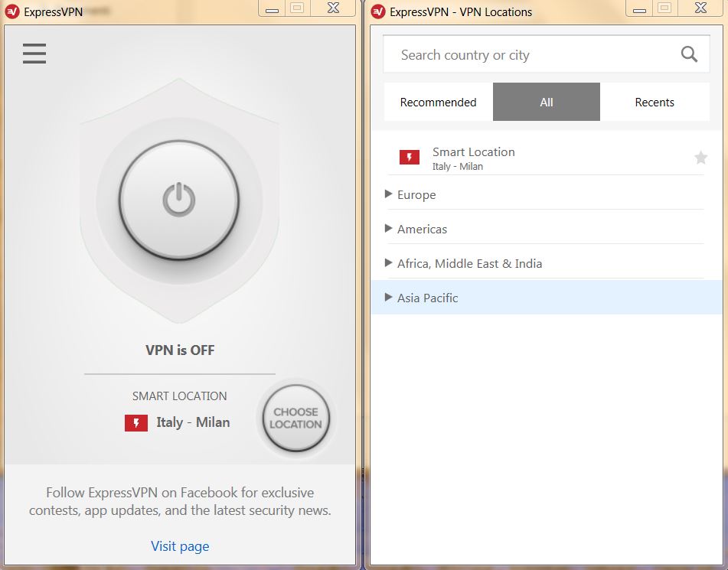728x570 pixels.
Task: Click Africa, Middle East & India label
Action: [x=470, y=264]
